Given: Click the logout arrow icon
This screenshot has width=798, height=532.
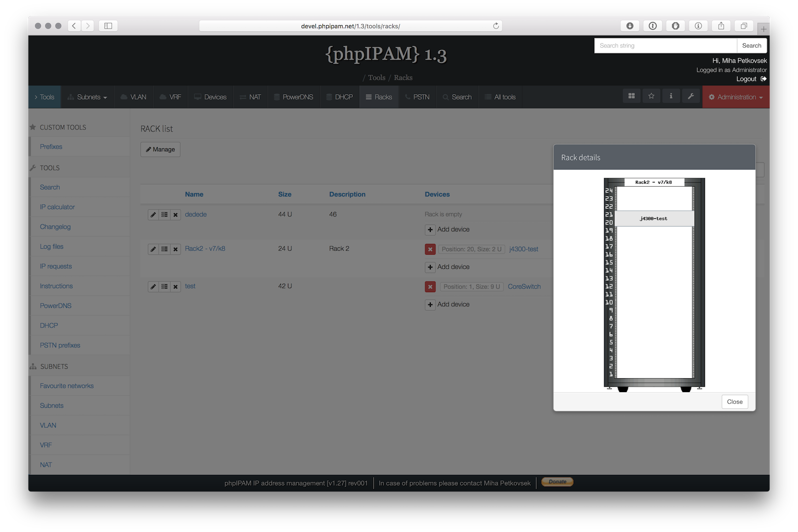Looking at the screenshot, I should [x=763, y=79].
